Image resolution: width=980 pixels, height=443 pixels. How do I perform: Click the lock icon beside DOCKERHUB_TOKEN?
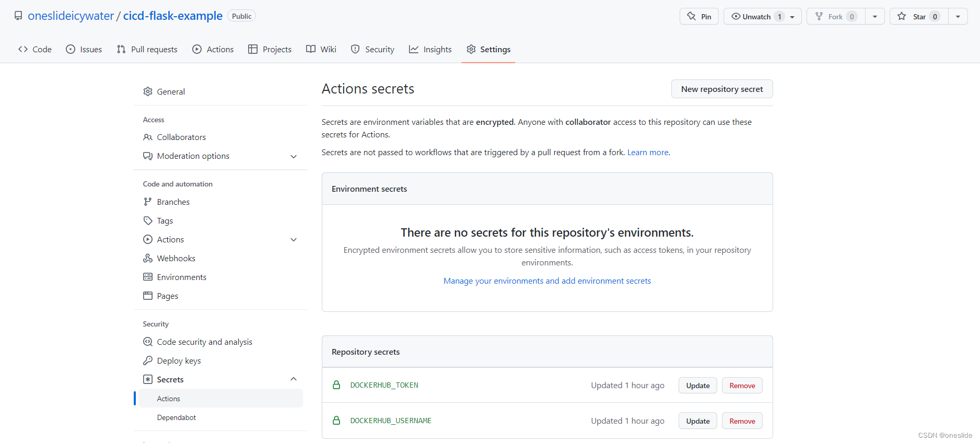click(x=336, y=385)
